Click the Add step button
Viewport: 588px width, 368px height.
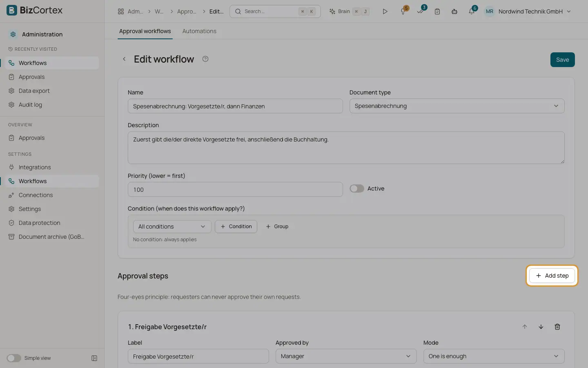552,276
